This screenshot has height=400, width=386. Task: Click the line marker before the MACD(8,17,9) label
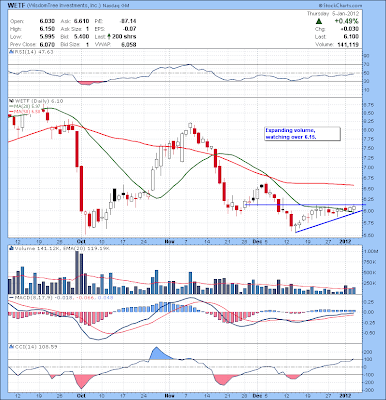click(11, 297)
